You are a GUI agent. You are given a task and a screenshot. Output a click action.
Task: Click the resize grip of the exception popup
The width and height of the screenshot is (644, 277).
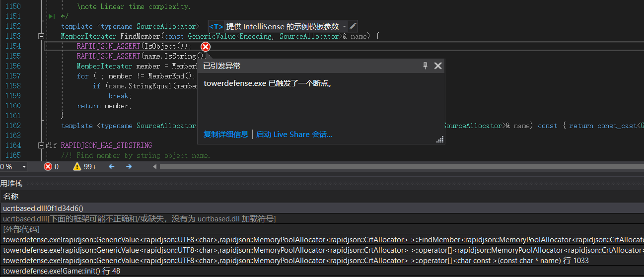[439, 140]
